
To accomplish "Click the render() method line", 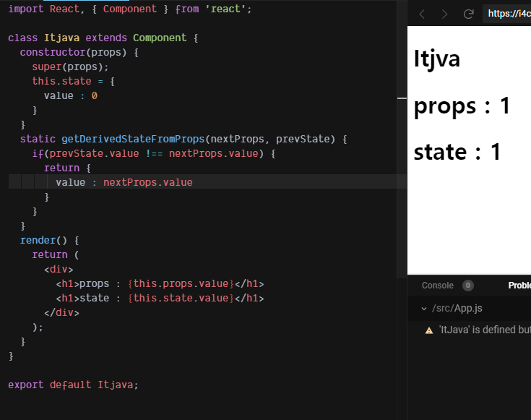I will tap(49, 240).
